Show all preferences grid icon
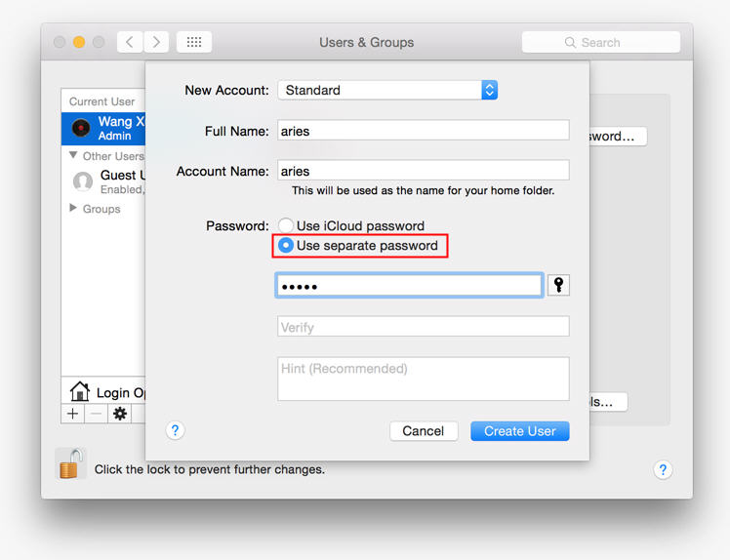 (x=194, y=42)
